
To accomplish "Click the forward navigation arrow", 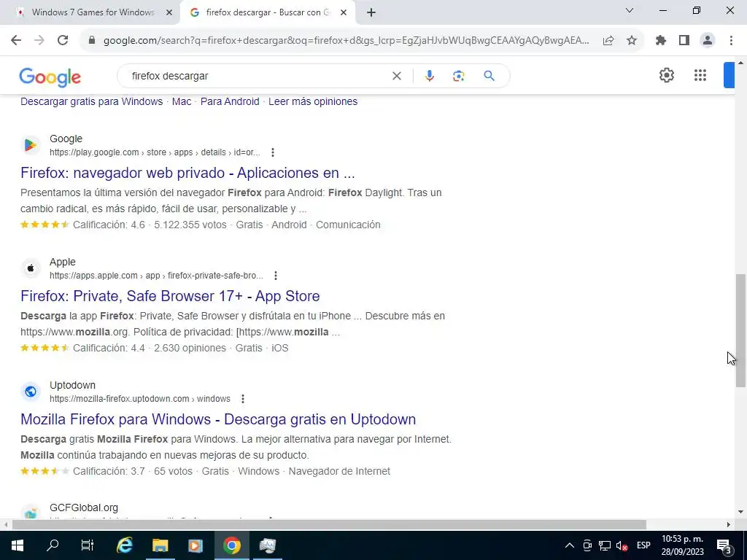I will [x=39, y=41].
